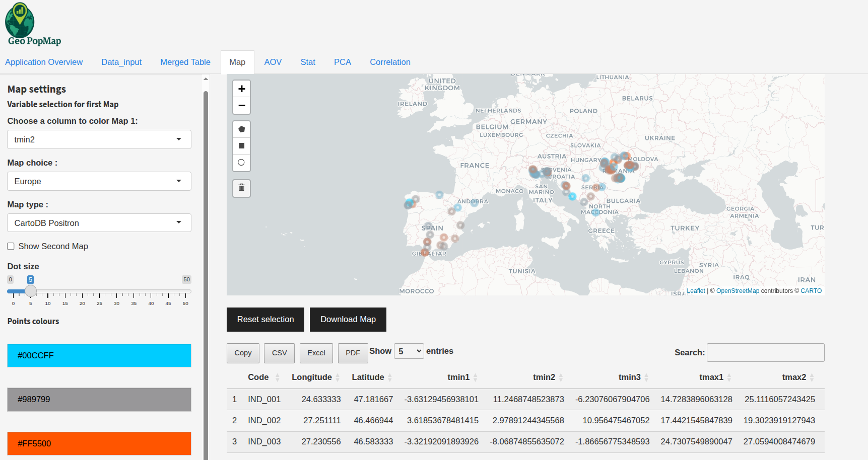Screen dimensions: 868x460
Task: Open the Leaflet attribution link
Action: coord(696,291)
